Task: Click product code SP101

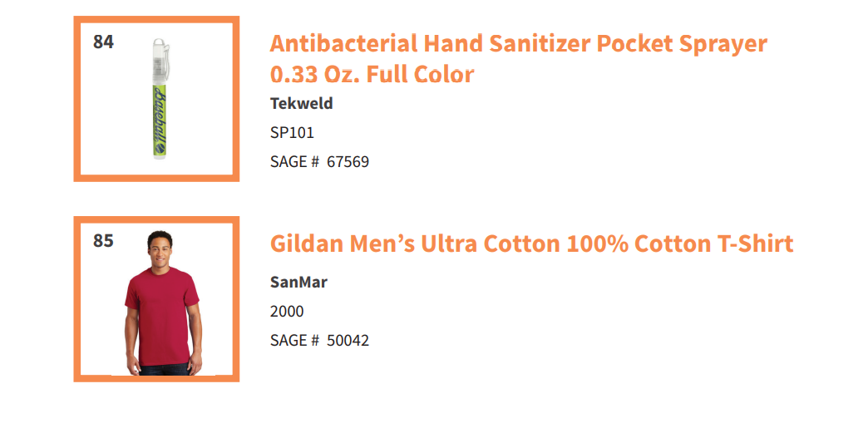Action: point(292,133)
